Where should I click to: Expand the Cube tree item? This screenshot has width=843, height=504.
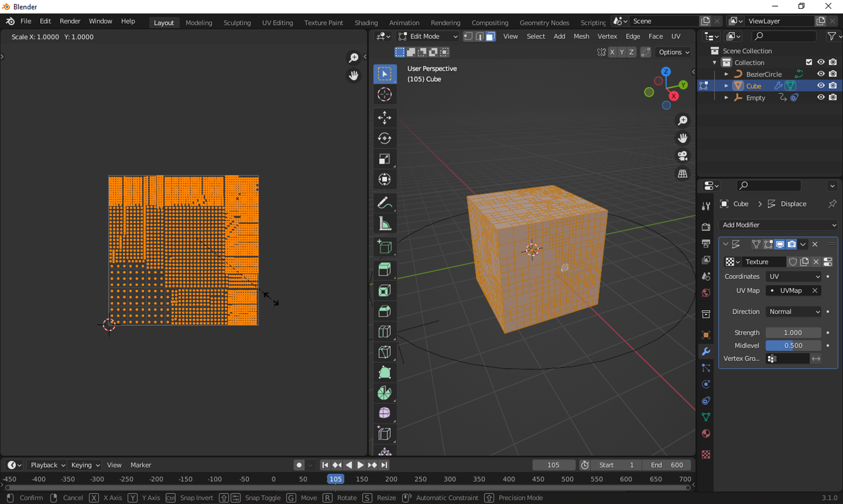[726, 86]
